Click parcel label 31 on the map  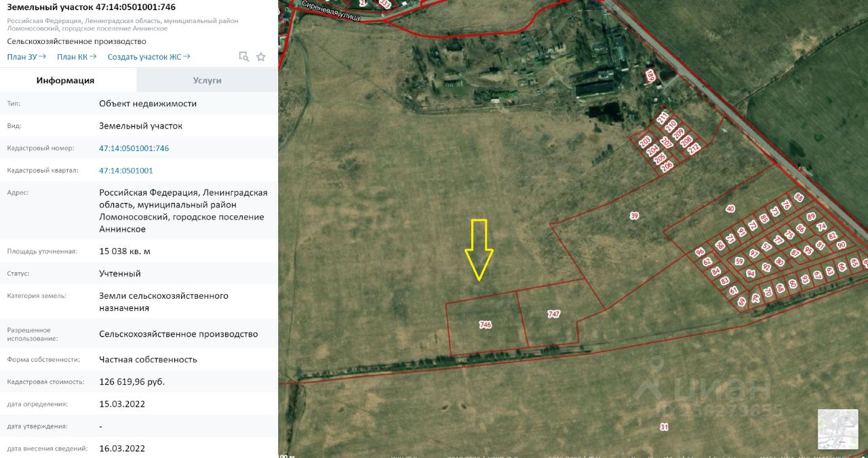664,426
